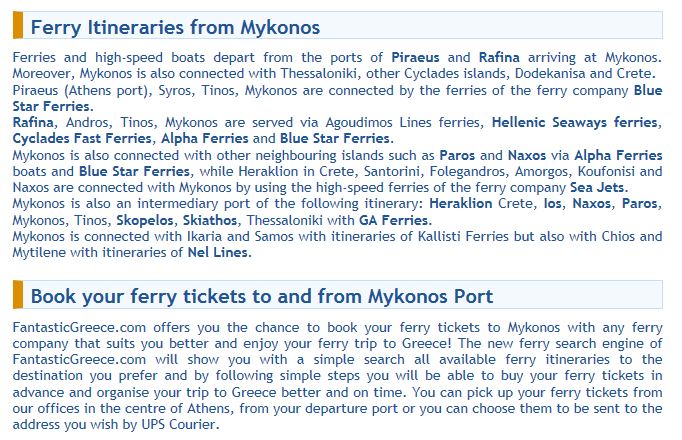Click the Book your ferry tickets heading
Screen dimensions: 682x440
(x=262, y=296)
